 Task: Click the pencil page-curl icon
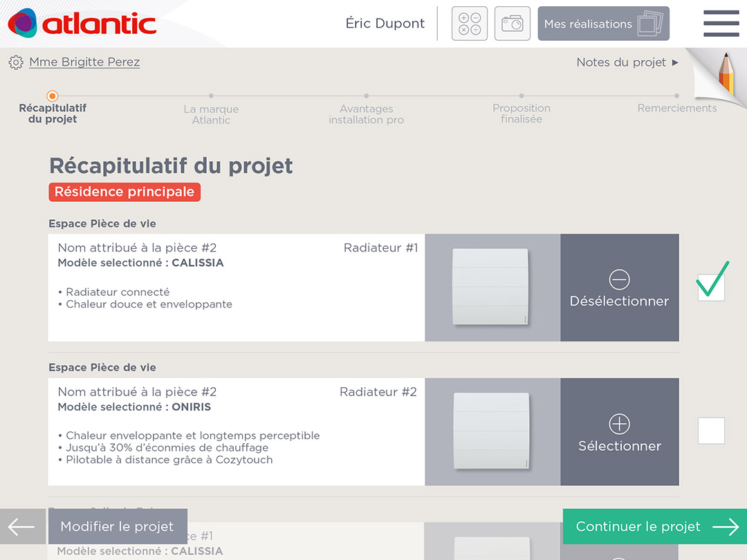pyautogui.click(x=719, y=76)
